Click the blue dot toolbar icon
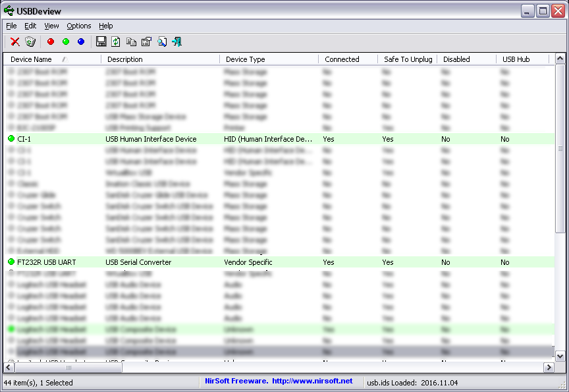 [x=81, y=42]
